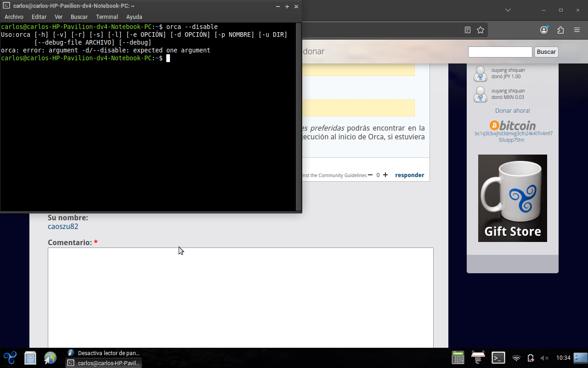Open the Firefox extensions puzzle icon
Screen dimensions: 588x368
560,30
